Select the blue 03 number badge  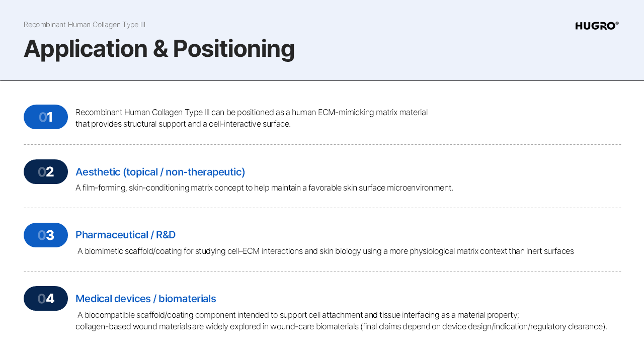[x=46, y=235]
